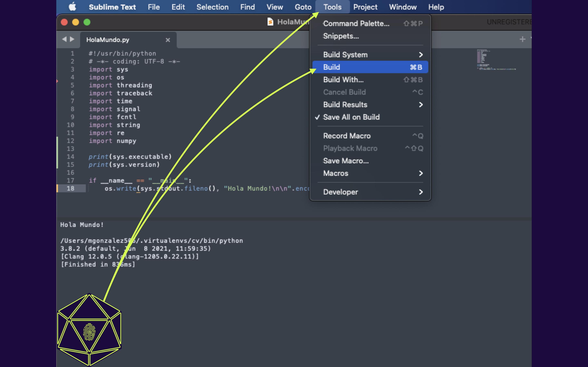588x367 pixels.
Task: Click the new tab plus icon
Action: (522, 39)
